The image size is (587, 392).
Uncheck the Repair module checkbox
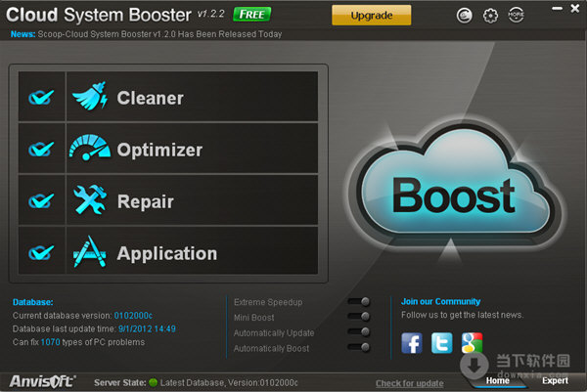click(x=41, y=200)
